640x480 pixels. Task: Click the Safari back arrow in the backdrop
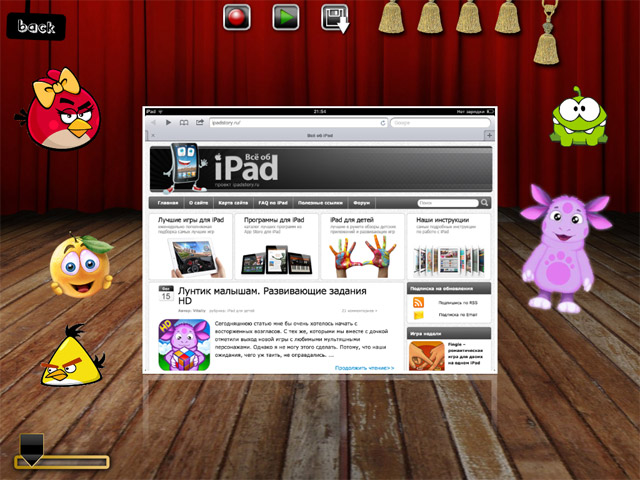[153, 122]
